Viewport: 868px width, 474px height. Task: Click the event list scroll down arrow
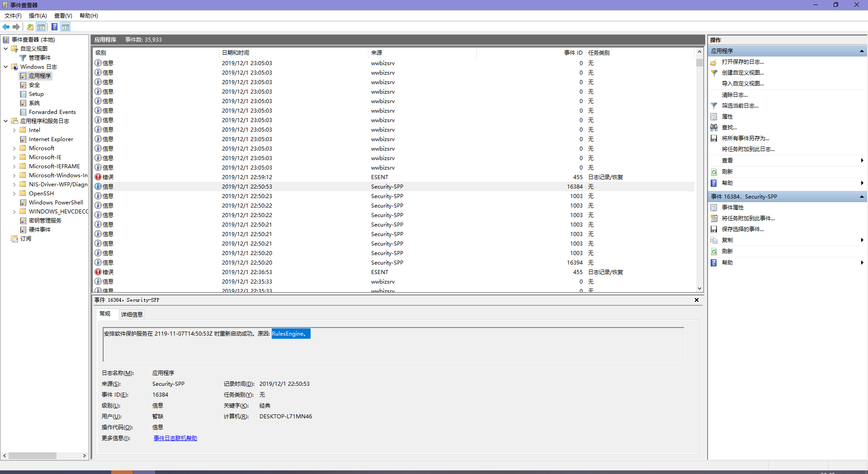click(x=699, y=289)
